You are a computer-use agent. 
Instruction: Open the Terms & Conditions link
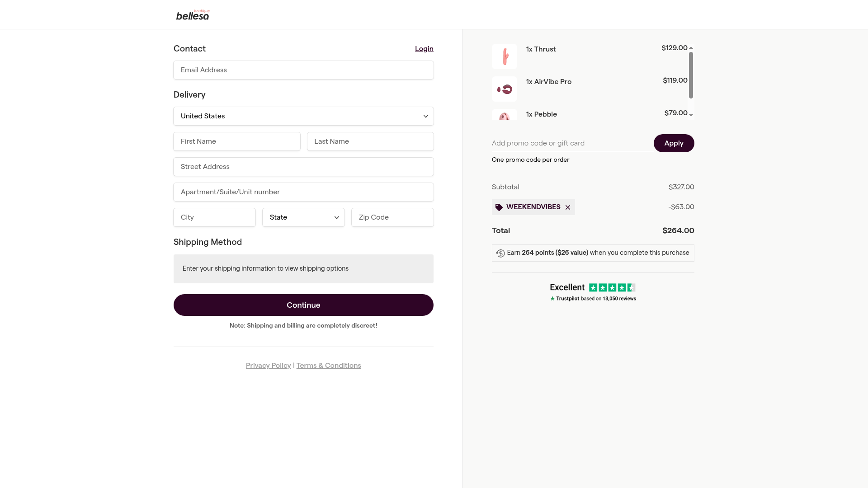329,366
